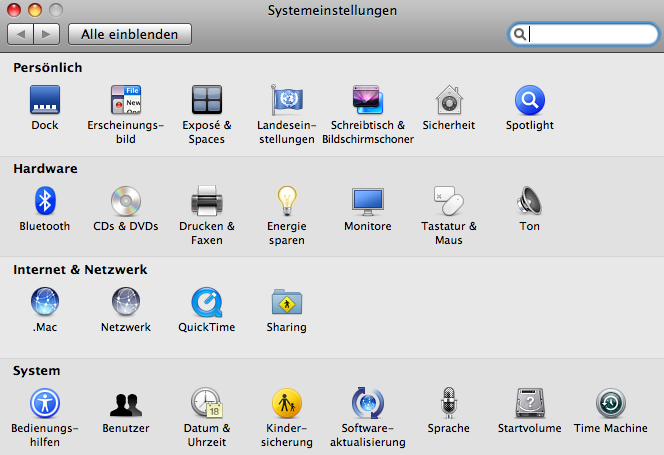Viewport: 664px width, 455px height.
Task: Open the Dock preferences
Action: coord(45,101)
